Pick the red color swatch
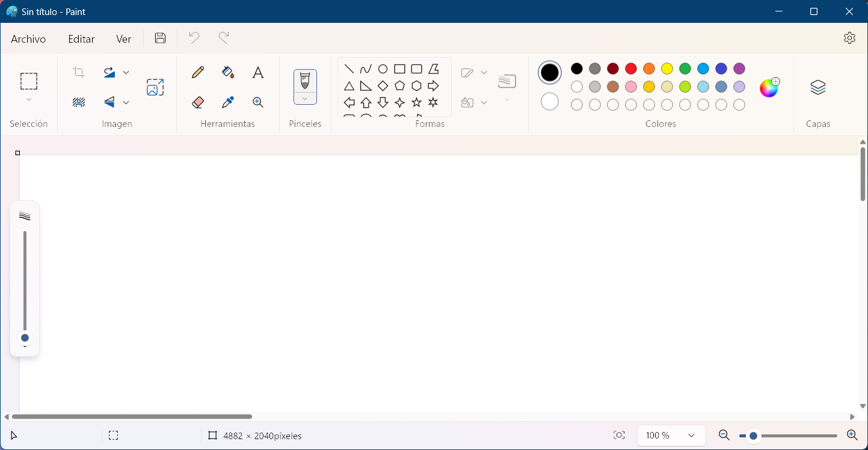The image size is (868, 450). point(631,69)
